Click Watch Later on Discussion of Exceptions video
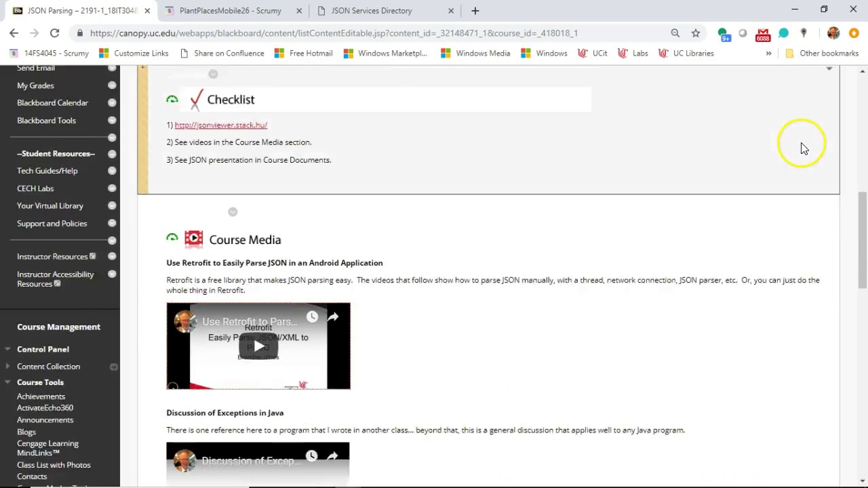Viewport: 868px width, 488px height. [x=311, y=456]
